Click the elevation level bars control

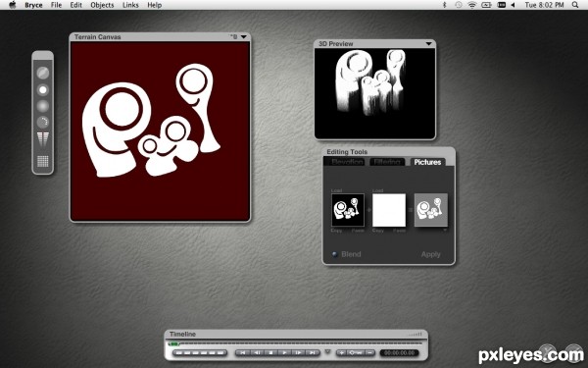click(43, 139)
